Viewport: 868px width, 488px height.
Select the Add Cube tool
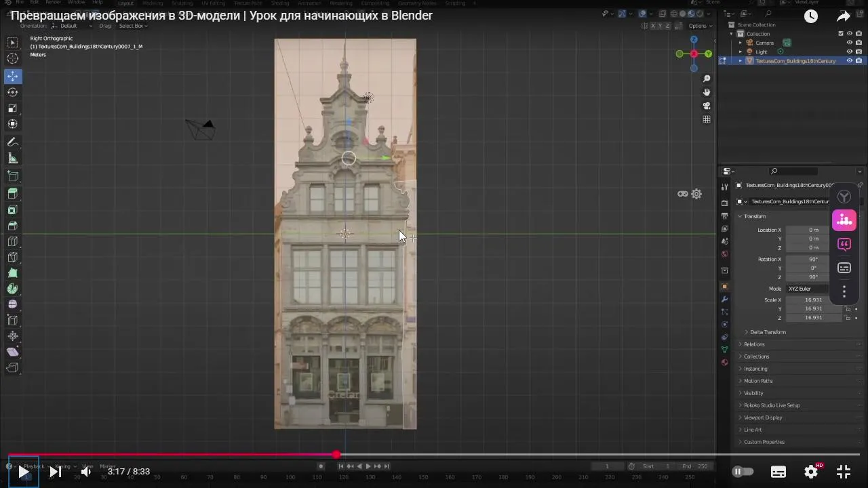[13, 176]
